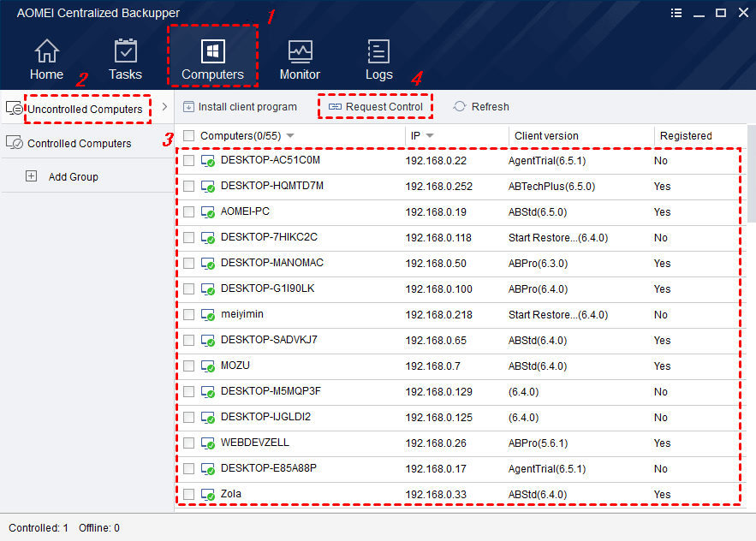Check the box for DESKTOP-7HIKC2C
756x541 pixels.
[x=189, y=238]
